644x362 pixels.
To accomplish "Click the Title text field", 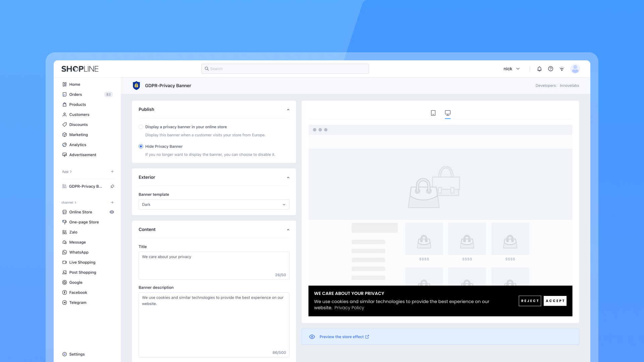I will click(x=214, y=265).
